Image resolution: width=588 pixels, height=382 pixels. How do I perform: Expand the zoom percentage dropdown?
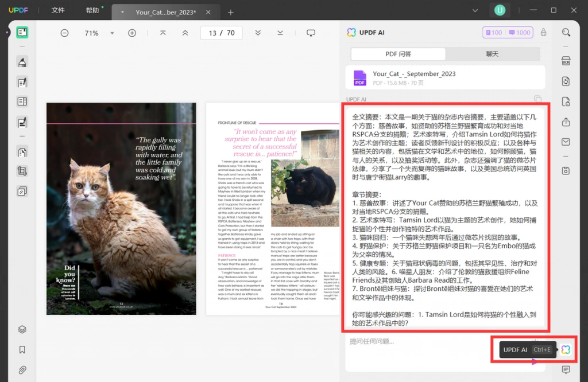[112, 33]
